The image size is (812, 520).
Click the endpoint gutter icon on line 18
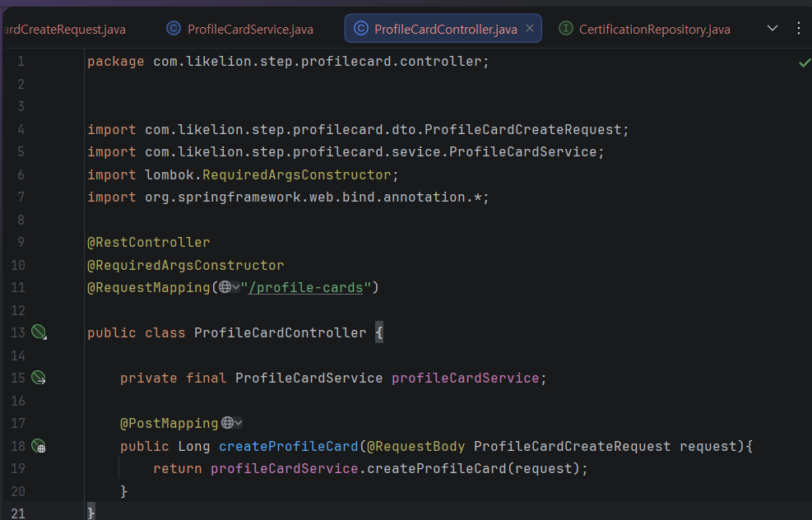coord(39,446)
